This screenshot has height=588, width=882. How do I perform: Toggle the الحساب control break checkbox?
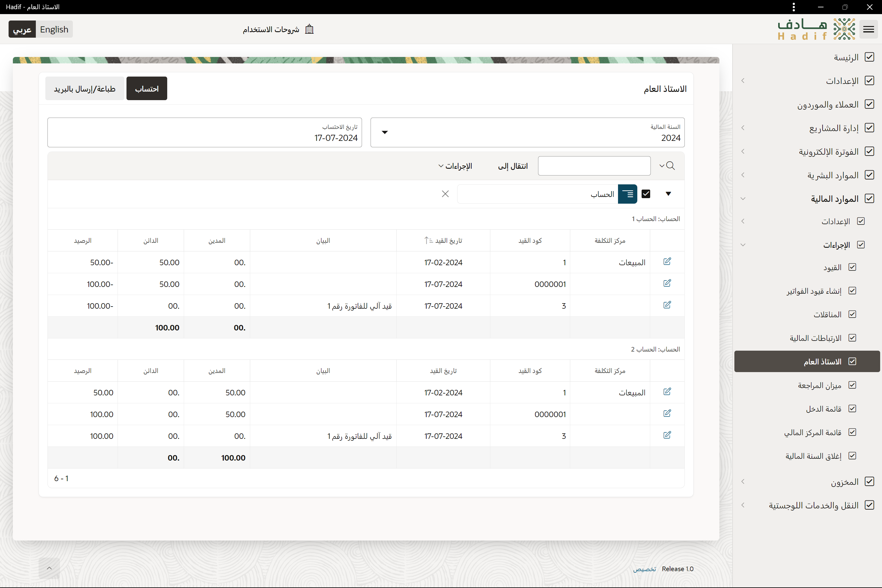pyautogui.click(x=646, y=194)
